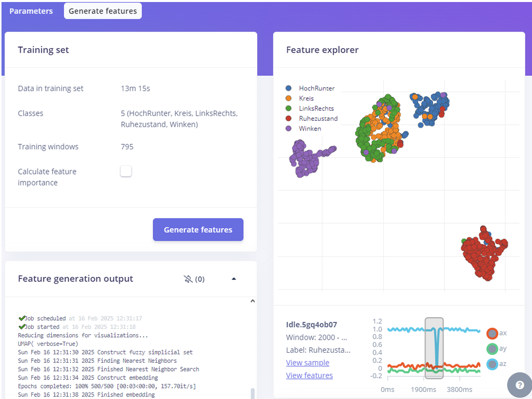Click the gray window selector on waveform
The width and height of the screenshot is (532, 399).
coord(434,348)
